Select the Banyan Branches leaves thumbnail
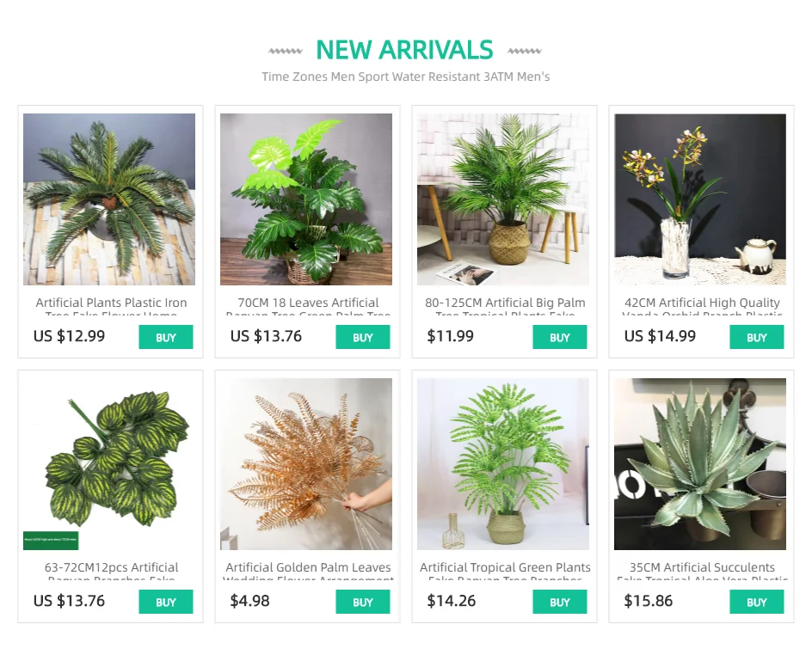Viewport: 812px width, 661px height. pyautogui.click(x=109, y=464)
